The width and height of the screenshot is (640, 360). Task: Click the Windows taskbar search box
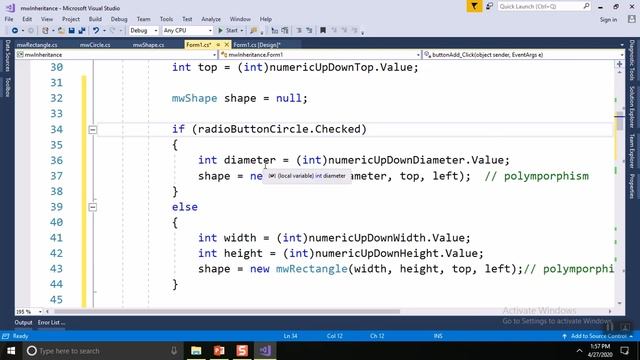102,351
